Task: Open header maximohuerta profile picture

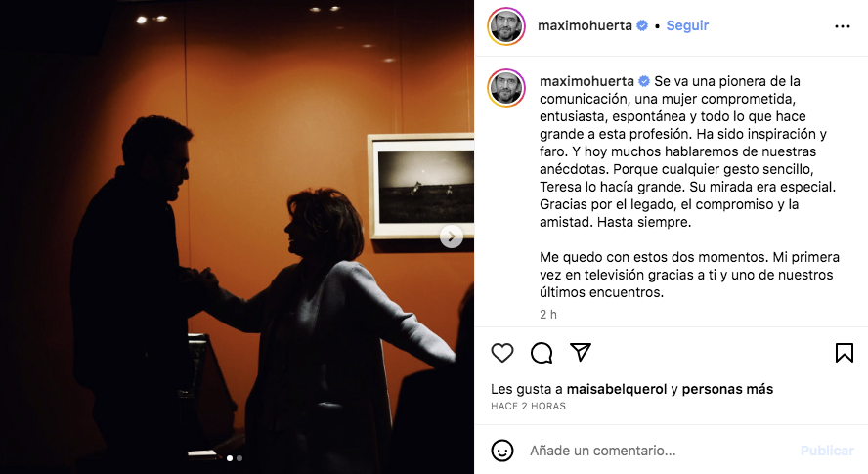Action: (506, 26)
